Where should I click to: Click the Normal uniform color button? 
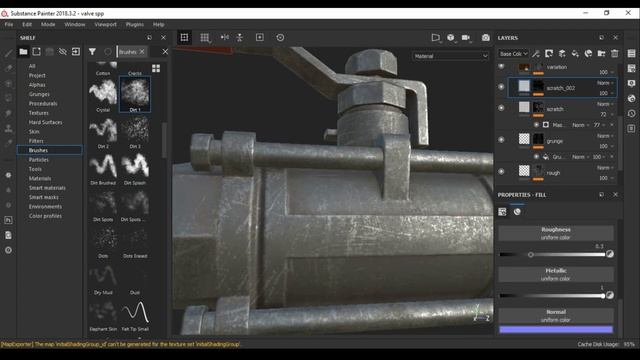tap(556, 316)
